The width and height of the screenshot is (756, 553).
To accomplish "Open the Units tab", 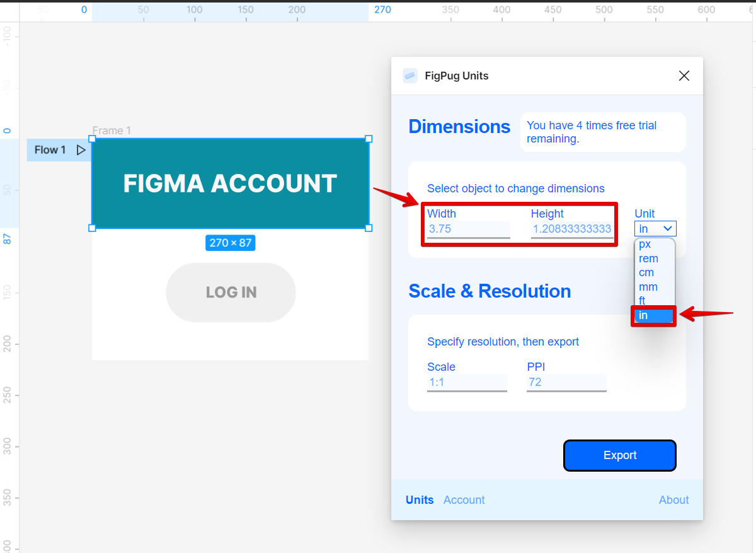I will point(420,500).
